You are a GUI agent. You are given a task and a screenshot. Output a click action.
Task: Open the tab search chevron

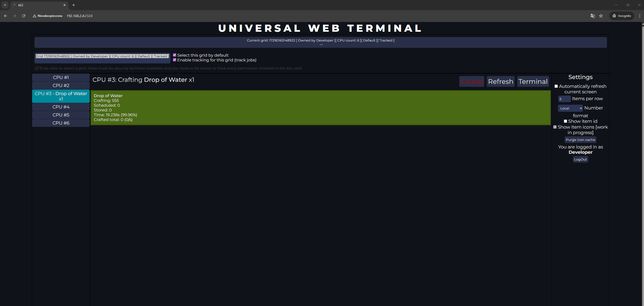pos(5,5)
